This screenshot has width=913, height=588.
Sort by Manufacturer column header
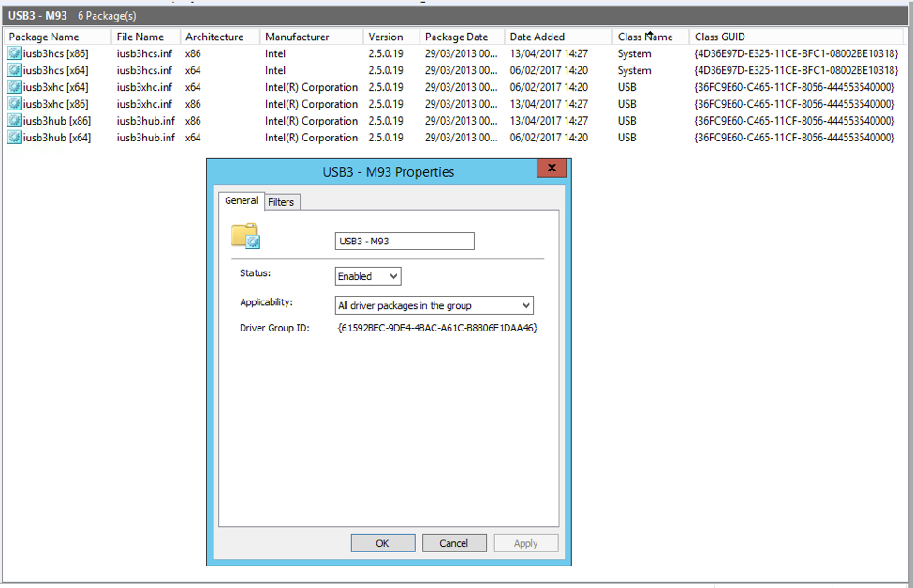pos(312,37)
